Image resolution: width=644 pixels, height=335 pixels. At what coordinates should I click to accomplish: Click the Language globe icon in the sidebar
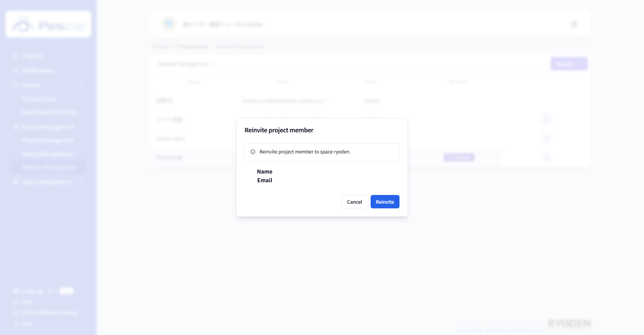tap(16, 291)
